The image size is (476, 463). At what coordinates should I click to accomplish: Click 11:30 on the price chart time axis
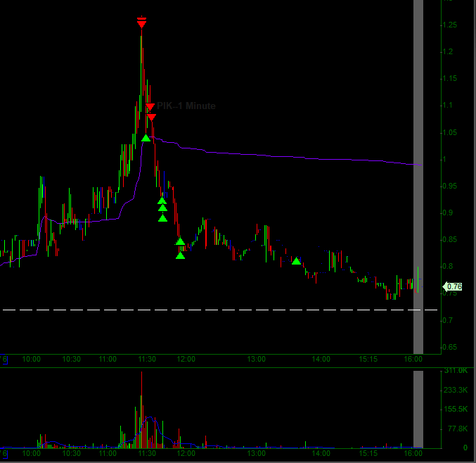[x=147, y=359]
